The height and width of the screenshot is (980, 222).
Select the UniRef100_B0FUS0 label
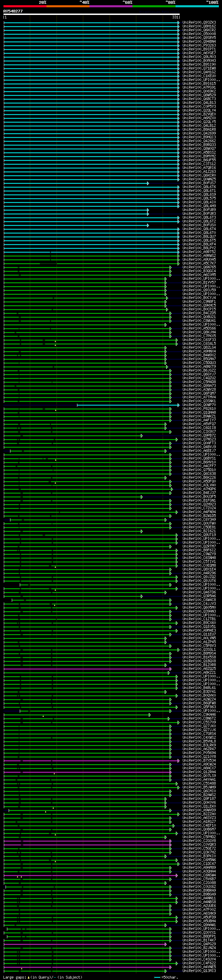point(199,225)
